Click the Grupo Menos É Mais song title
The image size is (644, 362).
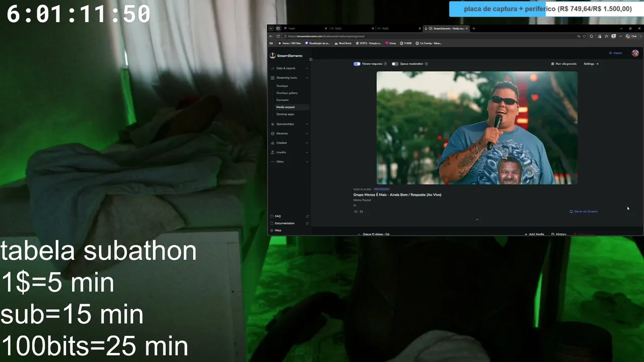(397, 195)
